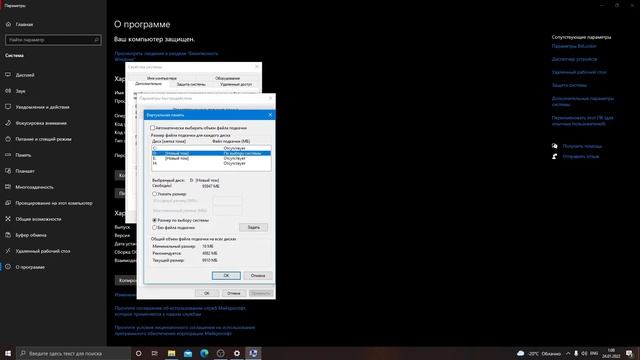
Task: Select the custom size (Указать размер) radio
Action: click(154, 194)
